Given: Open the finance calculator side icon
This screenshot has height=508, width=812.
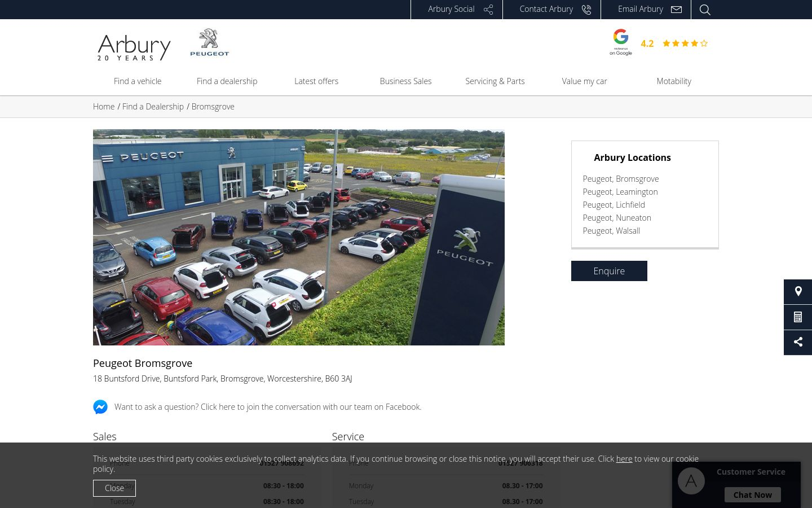Looking at the screenshot, I should tap(798, 317).
